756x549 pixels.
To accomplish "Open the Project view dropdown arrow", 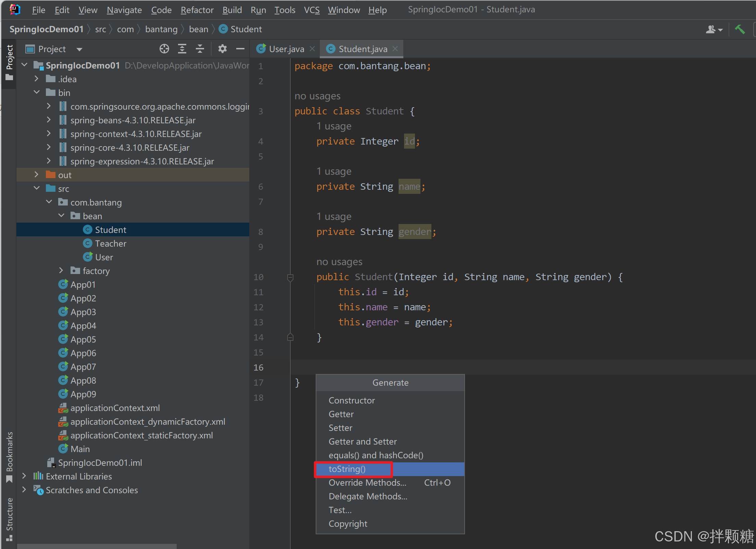I will click(x=79, y=49).
